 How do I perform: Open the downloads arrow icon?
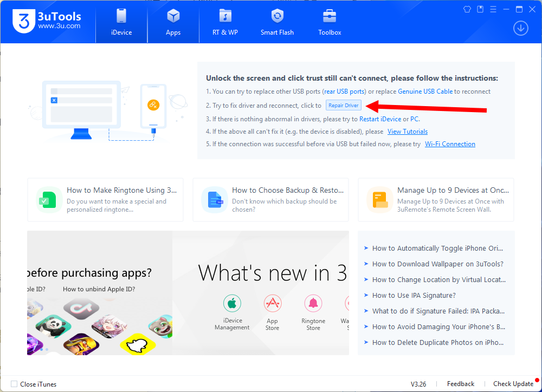(520, 28)
